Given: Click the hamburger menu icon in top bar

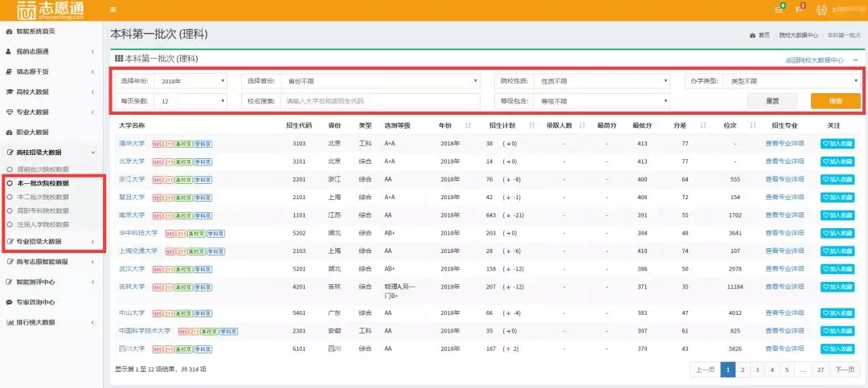Looking at the screenshot, I should coord(113,10).
